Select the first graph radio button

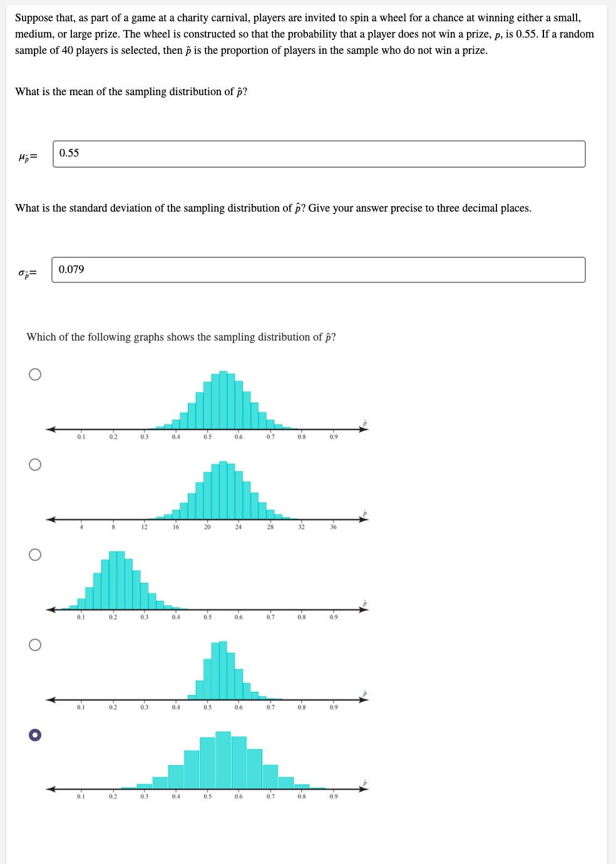(x=35, y=374)
